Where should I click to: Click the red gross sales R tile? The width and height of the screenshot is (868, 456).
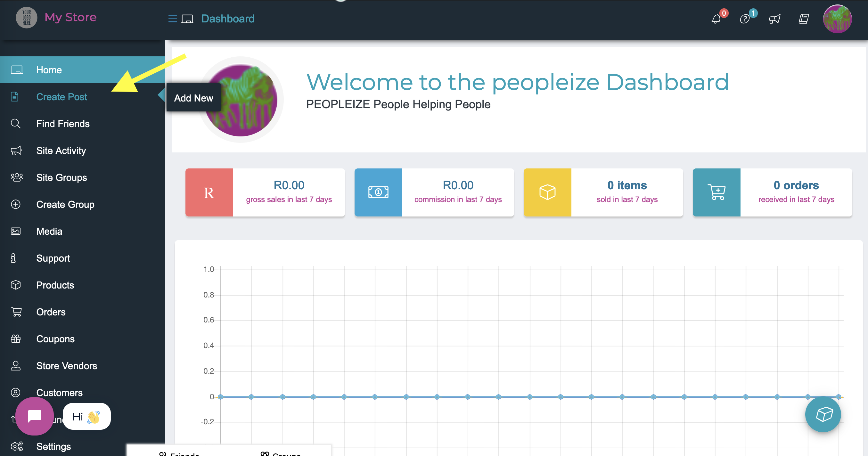pyautogui.click(x=209, y=192)
